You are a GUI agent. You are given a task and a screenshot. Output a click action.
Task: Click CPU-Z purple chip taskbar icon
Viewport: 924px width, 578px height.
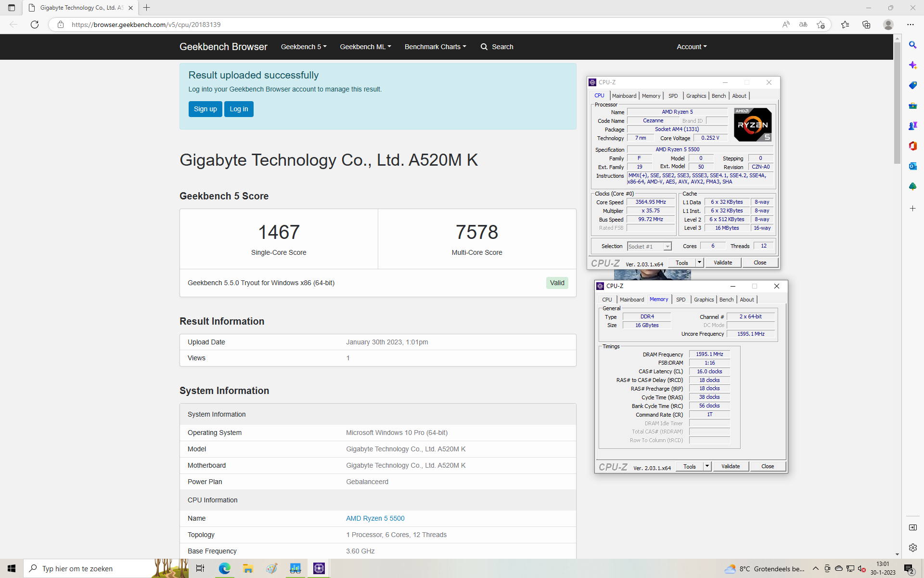coord(319,568)
